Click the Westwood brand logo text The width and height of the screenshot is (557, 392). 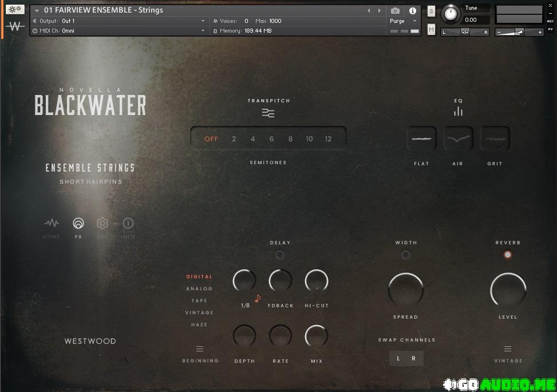click(90, 341)
